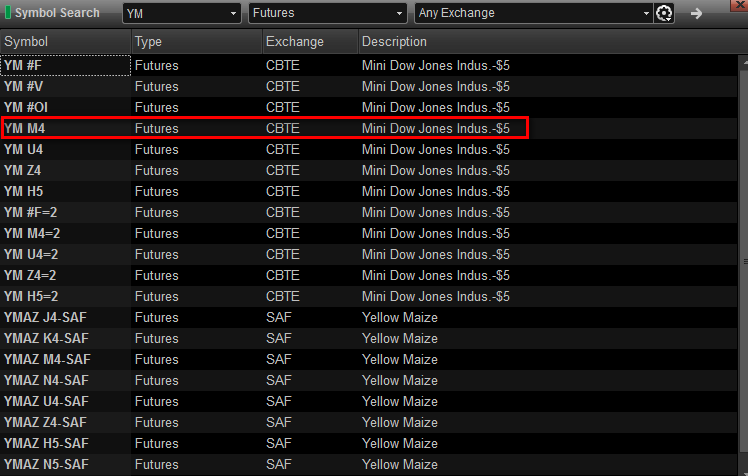Viewport: 748px width, 476px height.
Task: Select the YMAZ K4-SAF symbol row
Action: (368, 338)
